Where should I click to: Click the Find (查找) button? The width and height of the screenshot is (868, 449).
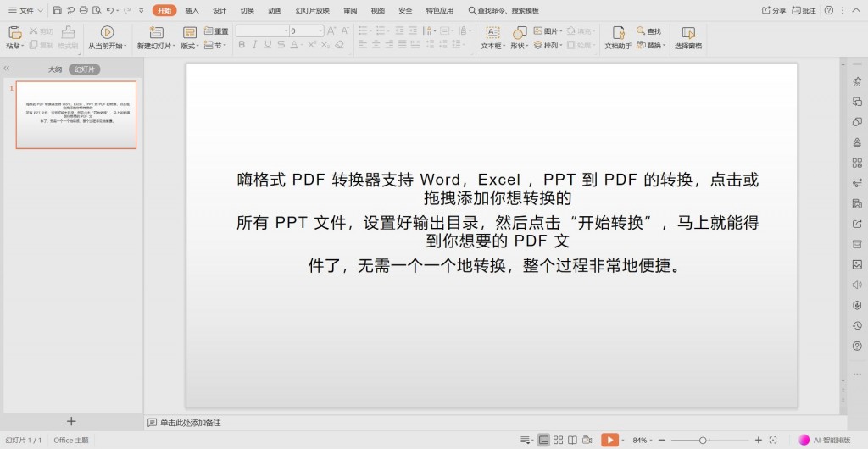(x=648, y=31)
